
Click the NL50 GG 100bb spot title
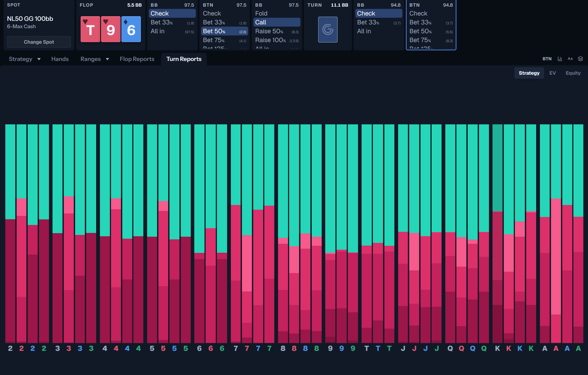pyautogui.click(x=30, y=19)
